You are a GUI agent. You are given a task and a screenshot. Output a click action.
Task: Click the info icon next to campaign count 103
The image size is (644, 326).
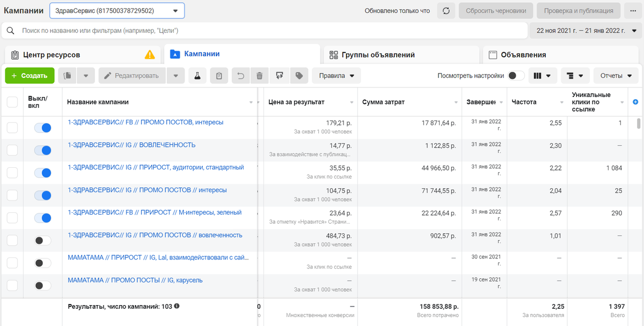pyautogui.click(x=177, y=306)
